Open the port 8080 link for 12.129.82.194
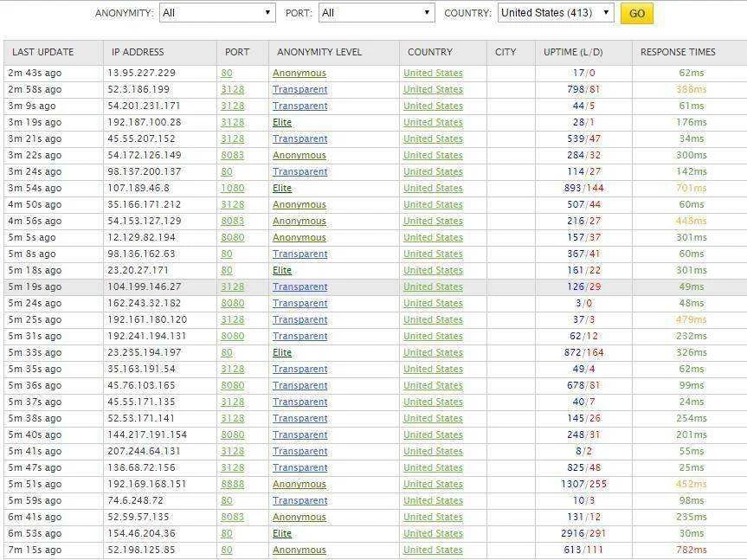 click(233, 237)
